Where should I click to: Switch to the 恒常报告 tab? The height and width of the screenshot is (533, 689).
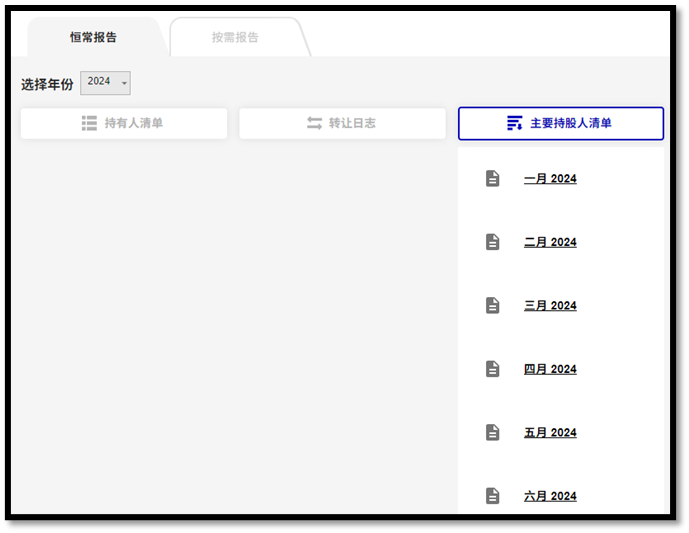click(94, 37)
